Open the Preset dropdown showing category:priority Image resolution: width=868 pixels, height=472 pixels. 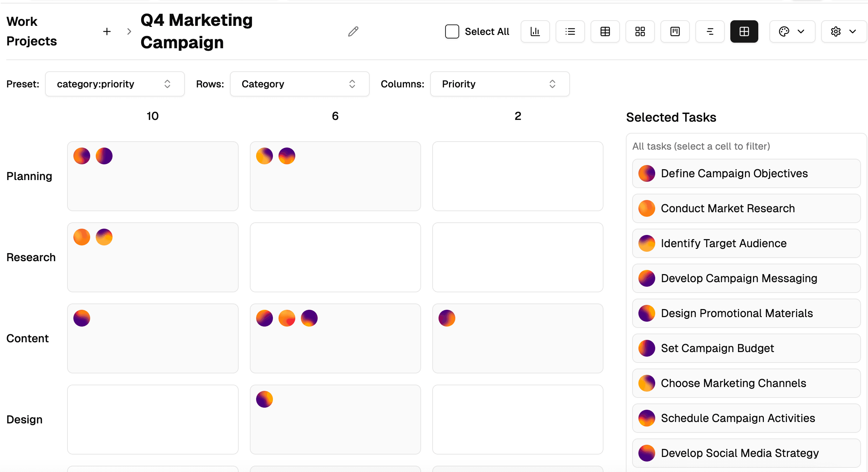[115, 84]
